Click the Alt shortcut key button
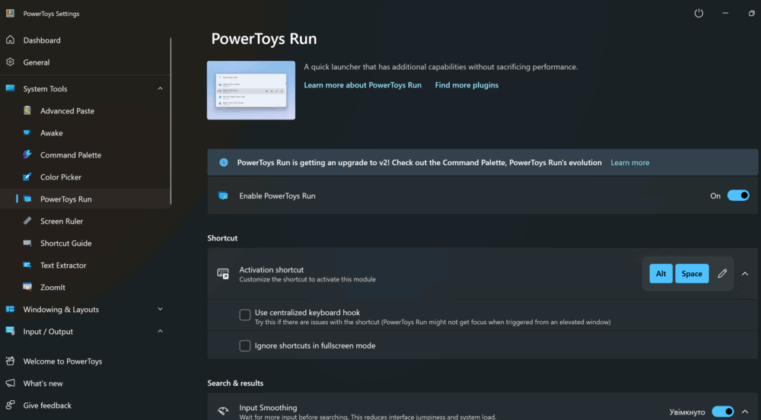Image resolution: width=761 pixels, height=420 pixels. click(661, 273)
